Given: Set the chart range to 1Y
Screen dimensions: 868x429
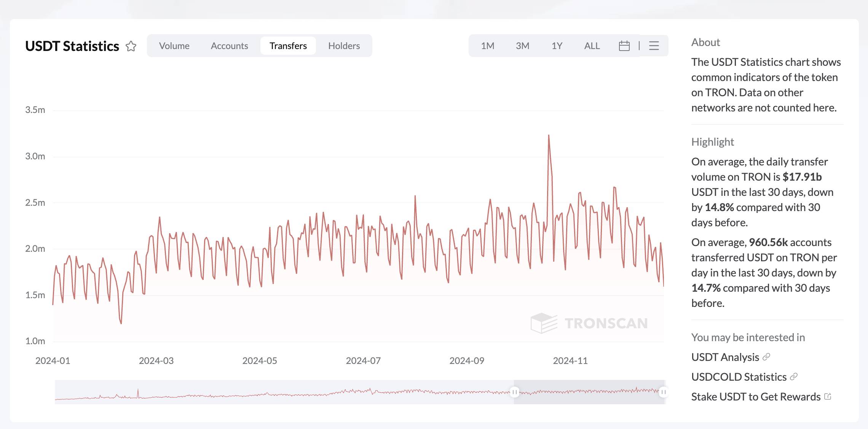Looking at the screenshot, I should pyautogui.click(x=557, y=46).
